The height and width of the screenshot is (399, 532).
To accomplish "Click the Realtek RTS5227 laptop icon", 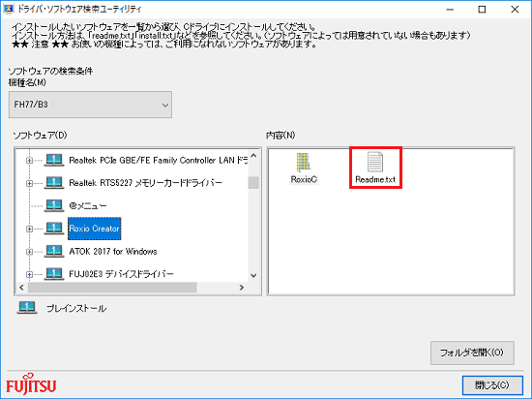I will [54, 182].
